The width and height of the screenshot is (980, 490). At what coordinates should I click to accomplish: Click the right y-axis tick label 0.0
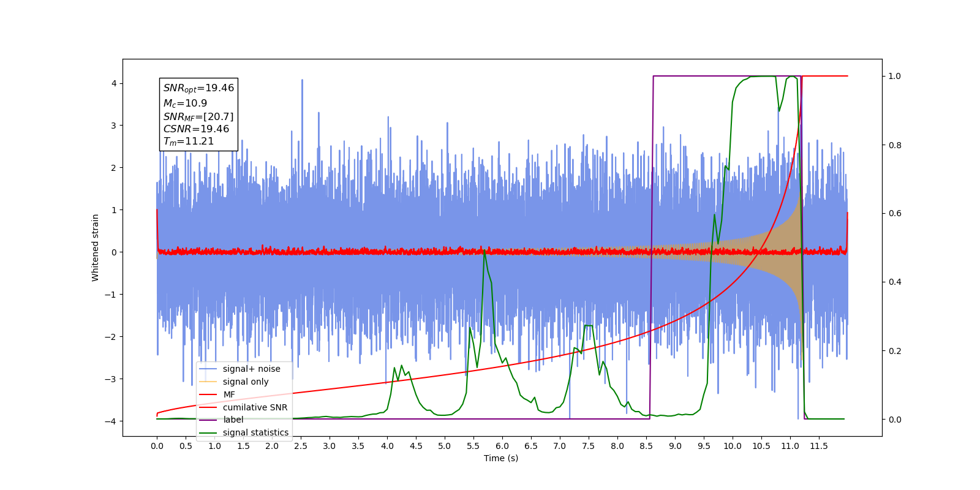[x=895, y=420]
